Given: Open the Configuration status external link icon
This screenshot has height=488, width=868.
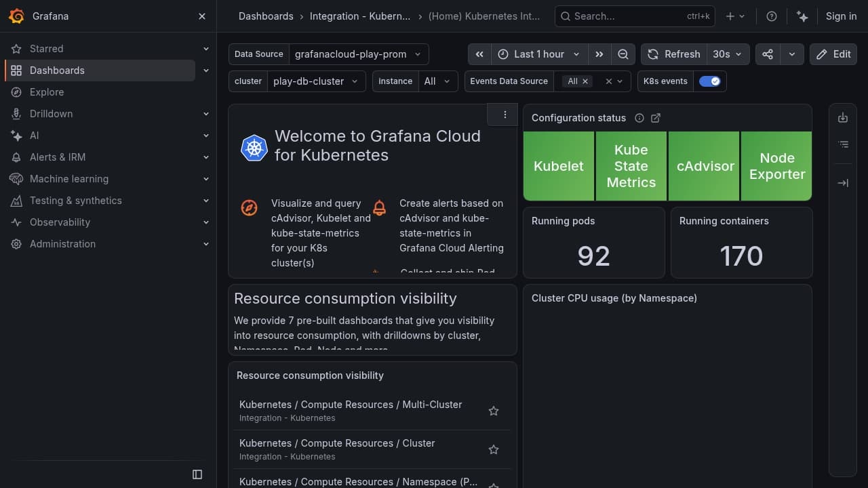Looking at the screenshot, I should coord(656,118).
